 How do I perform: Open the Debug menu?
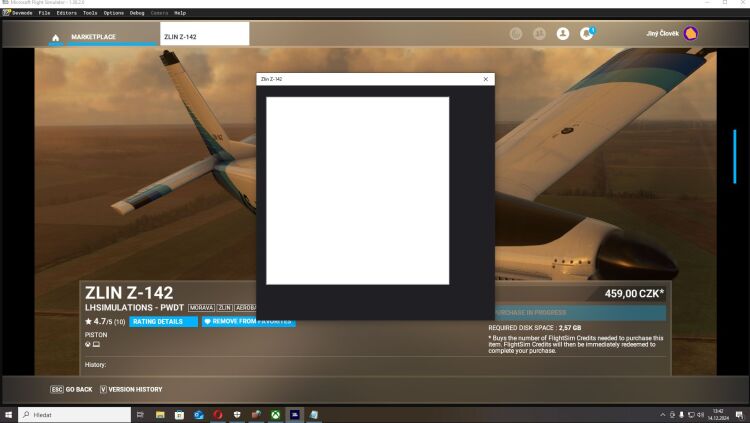[137, 13]
